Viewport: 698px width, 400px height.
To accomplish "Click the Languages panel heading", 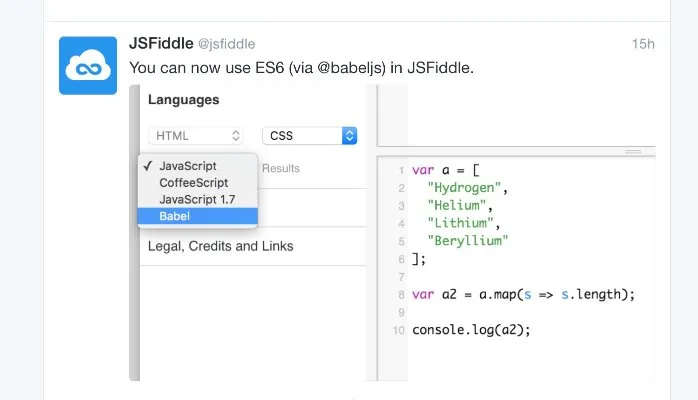I will tap(183, 100).
